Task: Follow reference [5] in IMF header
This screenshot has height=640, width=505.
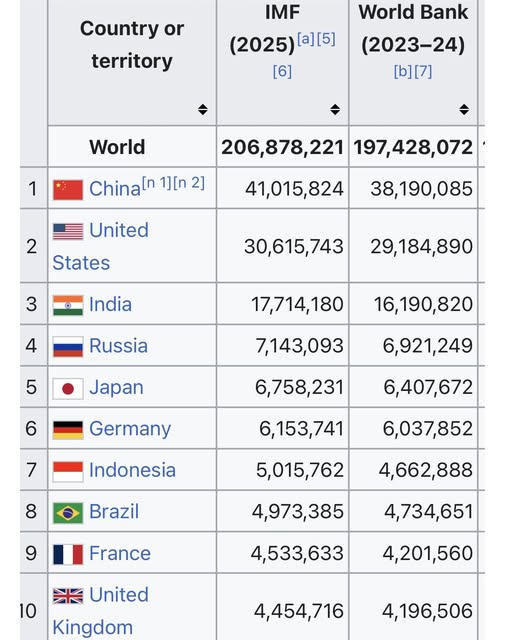Action: coord(326,39)
